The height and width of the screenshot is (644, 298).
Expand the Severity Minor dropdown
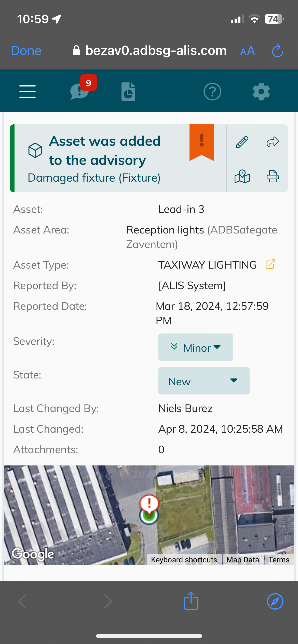[x=195, y=347]
